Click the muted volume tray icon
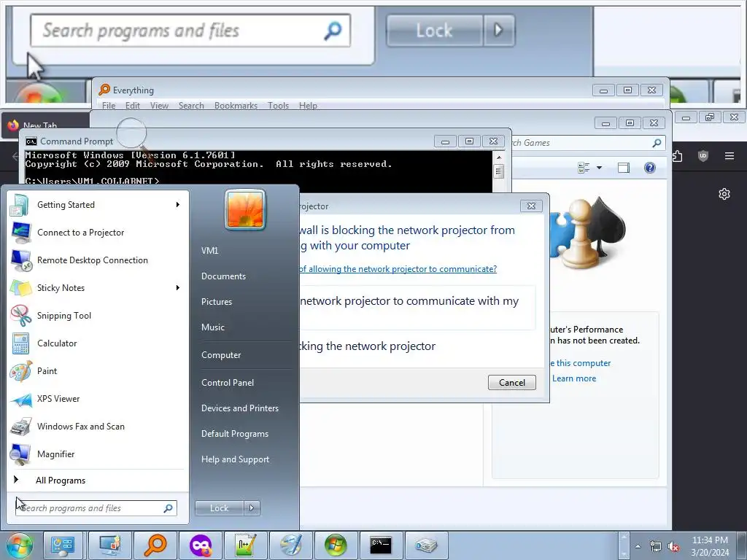747x560 pixels. tap(673, 547)
